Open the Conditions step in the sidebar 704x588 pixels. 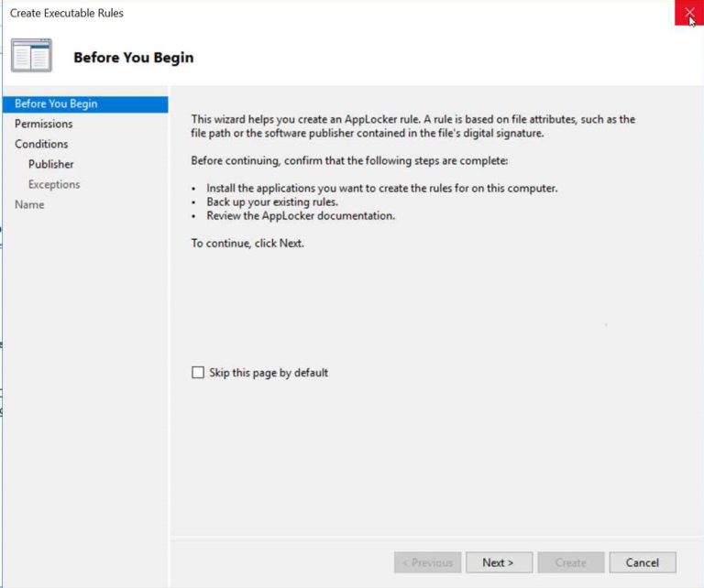click(41, 144)
